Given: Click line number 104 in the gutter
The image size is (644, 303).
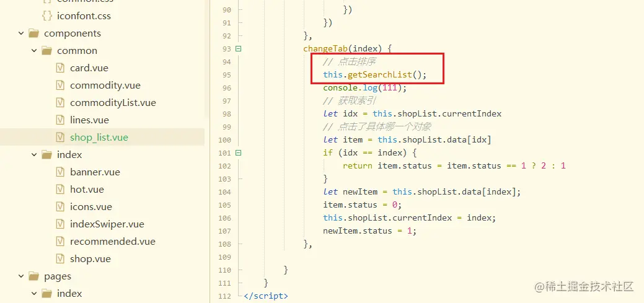Looking at the screenshot, I should [x=224, y=191].
